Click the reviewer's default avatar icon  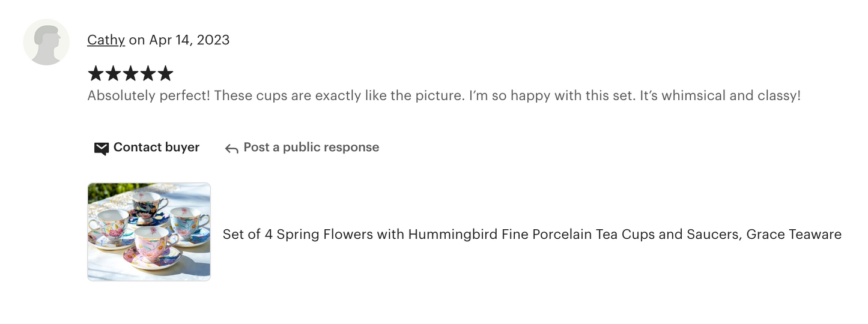(46, 42)
